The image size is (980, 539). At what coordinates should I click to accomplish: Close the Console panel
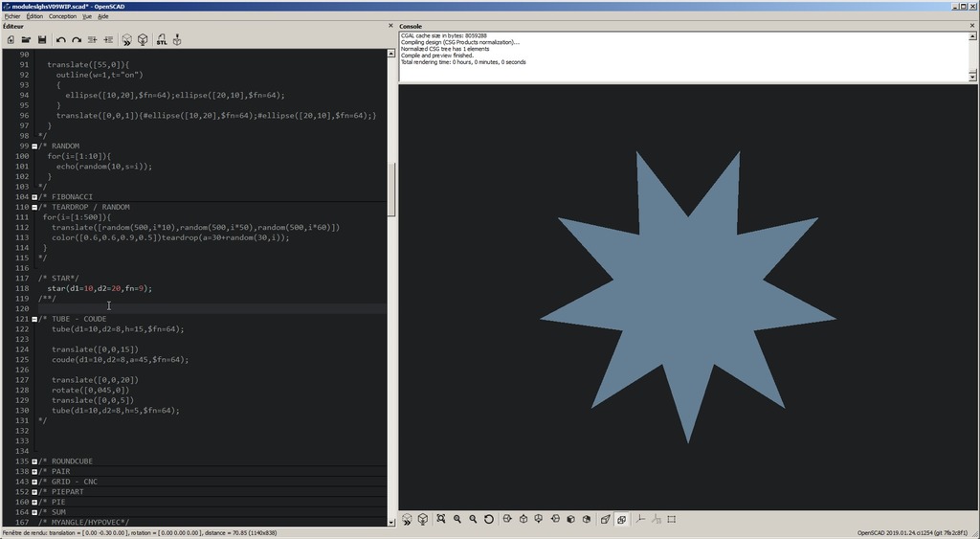[x=970, y=26]
